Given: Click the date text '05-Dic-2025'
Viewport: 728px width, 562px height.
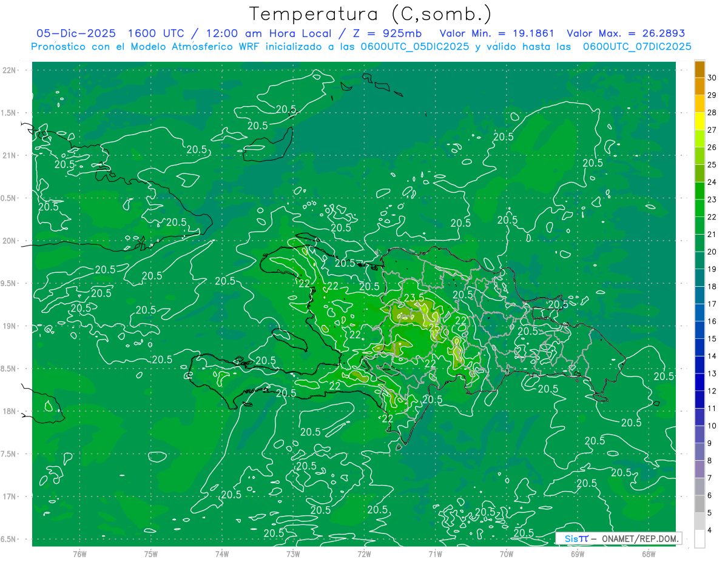Looking at the screenshot, I should pos(75,33).
